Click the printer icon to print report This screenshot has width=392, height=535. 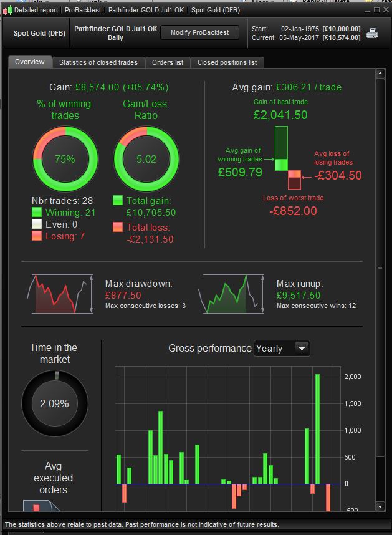[x=372, y=34]
